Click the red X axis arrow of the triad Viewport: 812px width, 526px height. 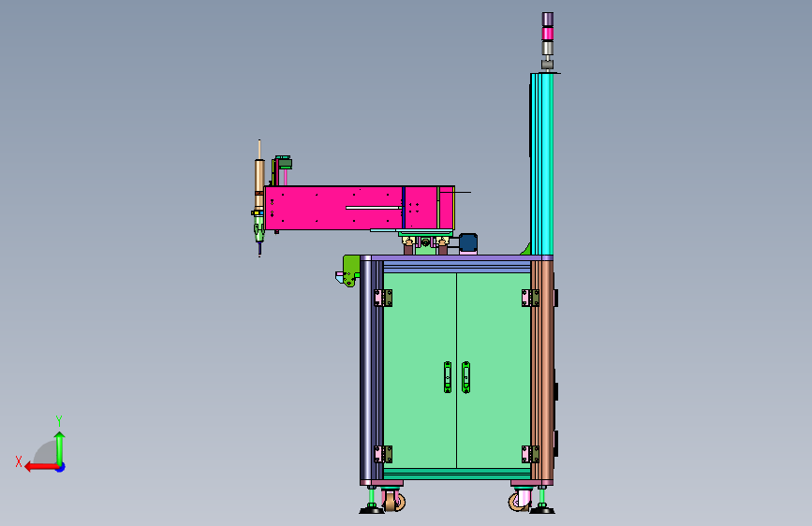click(x=41, y=467)
